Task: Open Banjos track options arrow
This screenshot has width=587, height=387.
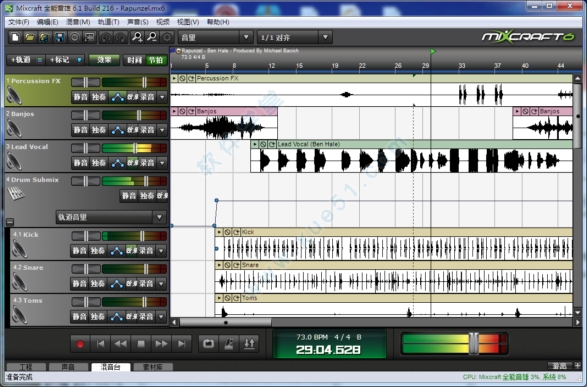Action: pos(162,130)
